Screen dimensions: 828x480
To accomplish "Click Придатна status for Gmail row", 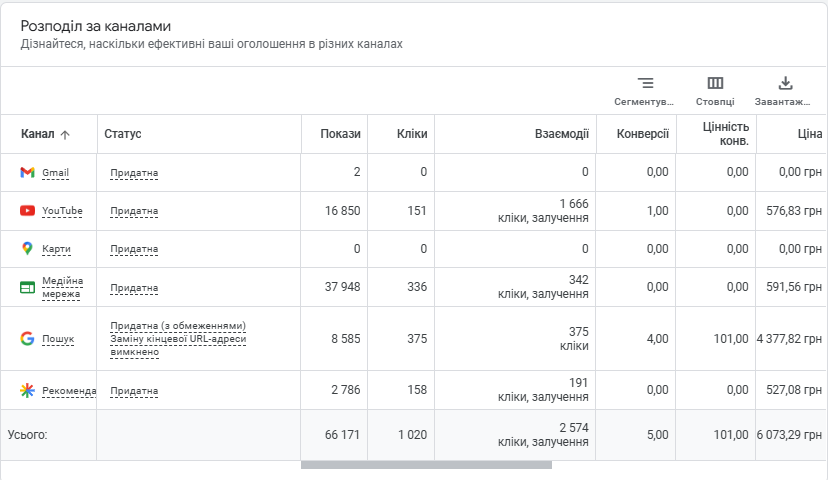I will 134,173.
